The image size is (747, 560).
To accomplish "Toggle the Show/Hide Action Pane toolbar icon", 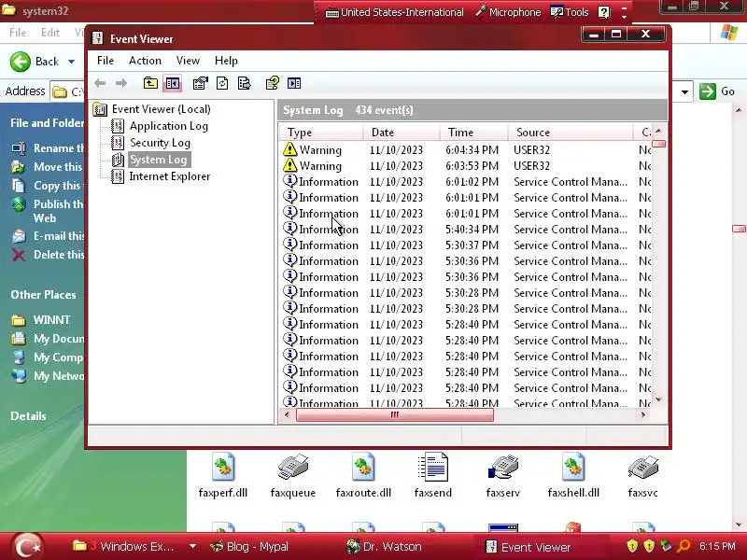I will pyautogui.click(x=294, y=83).
